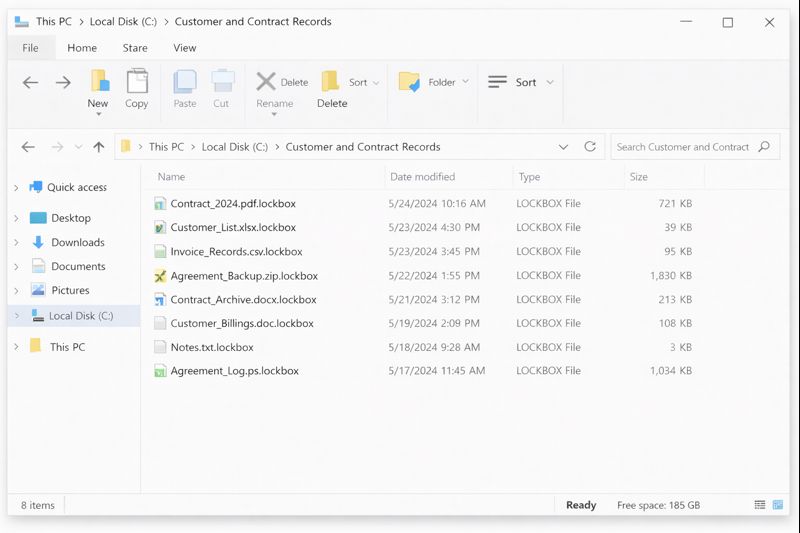Click the Copy icon in the ribbon
800x533 pixels.
point(137,82)
